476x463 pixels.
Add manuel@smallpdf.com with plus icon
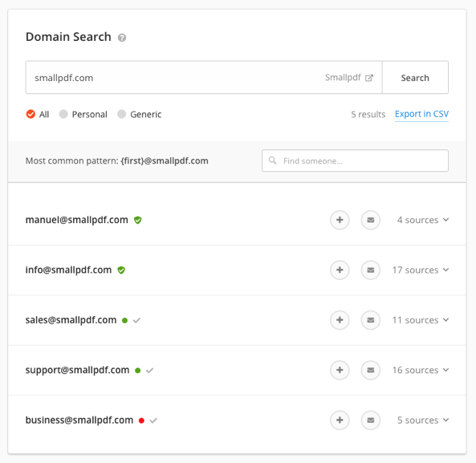point(340,220)
